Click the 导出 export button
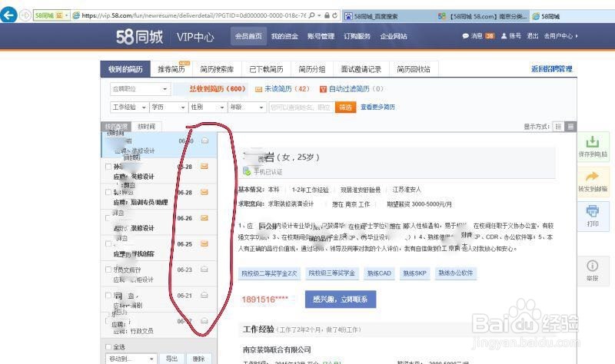The image size is (615, 364). click(x=171, y=359)
